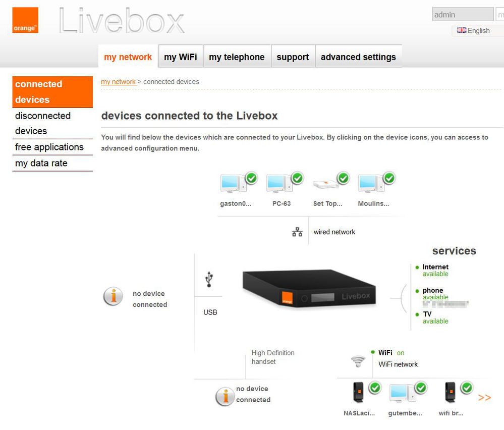Screen dimensions: 504x430
Task: Select the Set Top box device icon
Action: pyautogui.click(x=326, y=185)
